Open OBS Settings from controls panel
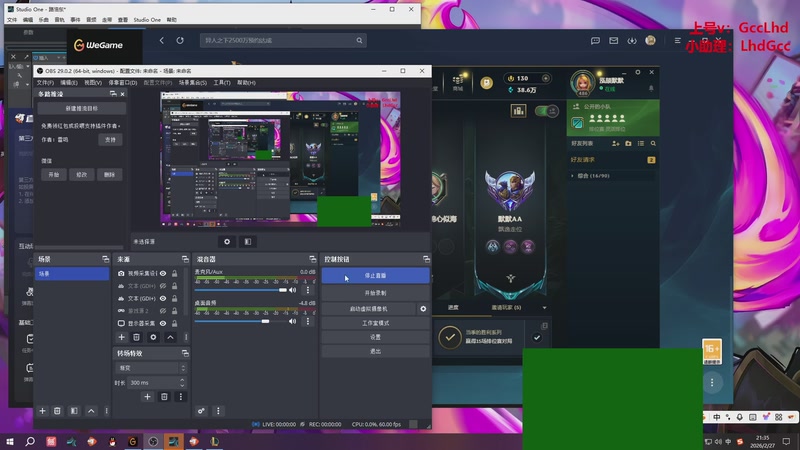The height and width of the screenshot is (450, 800). pos(376,337)
